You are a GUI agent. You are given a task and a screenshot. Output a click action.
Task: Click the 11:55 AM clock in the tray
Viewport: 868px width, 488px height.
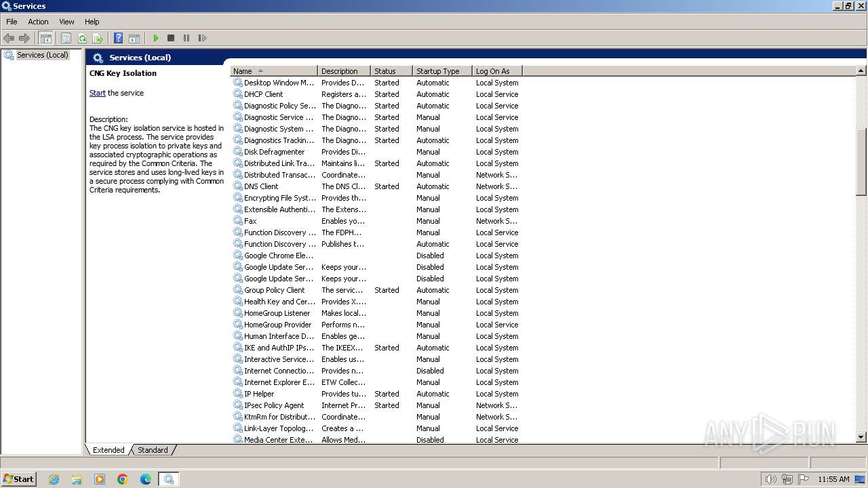[x=833, y=479]
